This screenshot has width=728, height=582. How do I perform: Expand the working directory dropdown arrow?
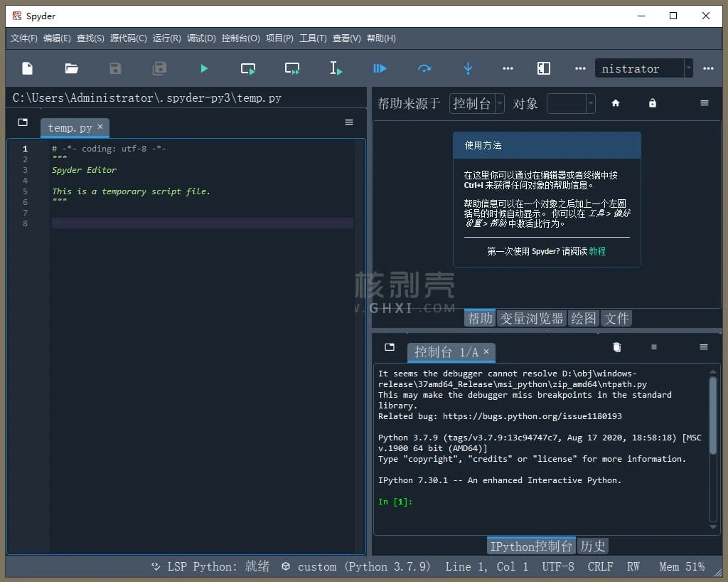click(x=688, y=68)
